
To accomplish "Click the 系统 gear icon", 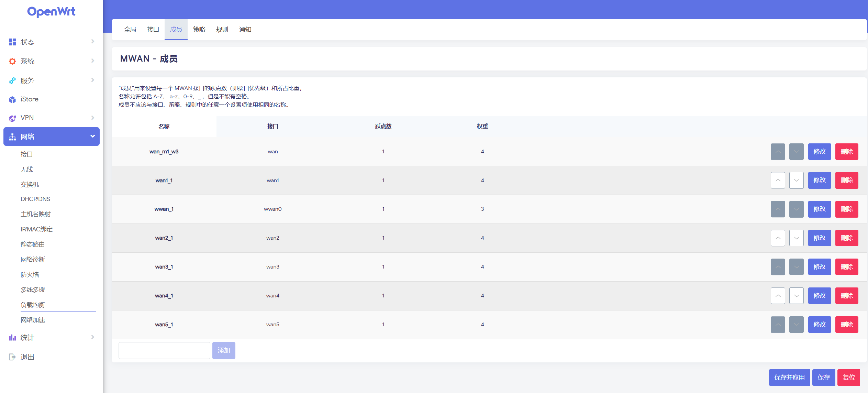I will [12, 61].
